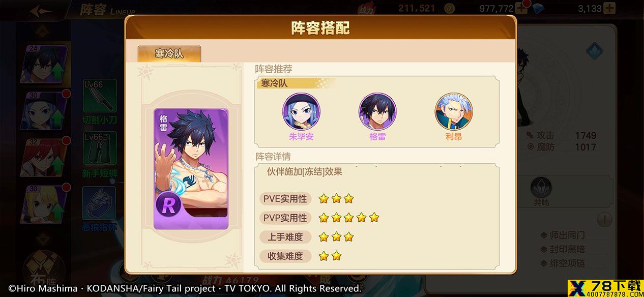Open the large 格雷 R card
Screen dimensions: 644x297
191,169
